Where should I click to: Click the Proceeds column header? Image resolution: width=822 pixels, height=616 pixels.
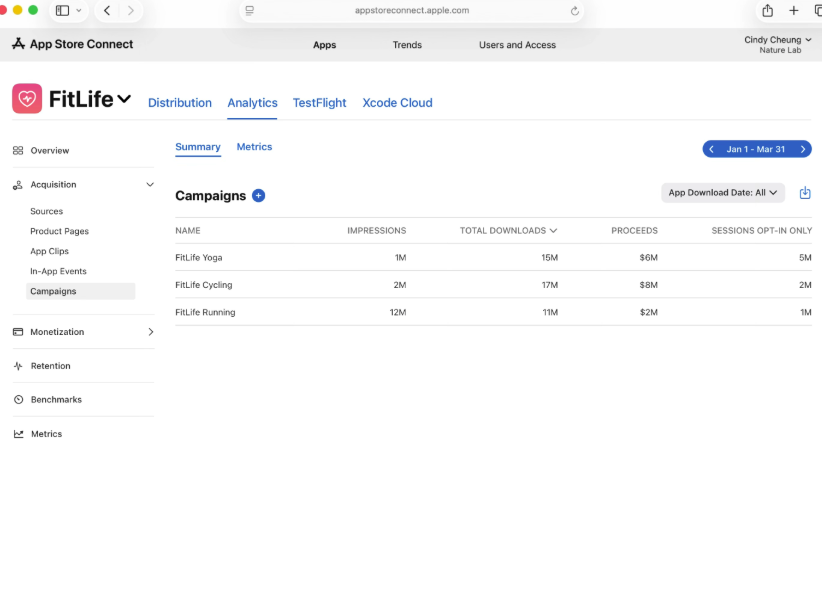[634, 231]
